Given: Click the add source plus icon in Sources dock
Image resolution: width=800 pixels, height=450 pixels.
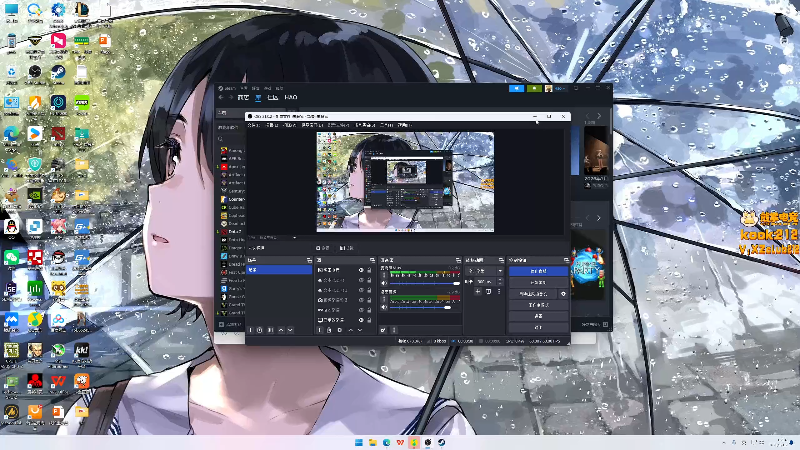Looking at the screenshot, I should click(319, 330).
